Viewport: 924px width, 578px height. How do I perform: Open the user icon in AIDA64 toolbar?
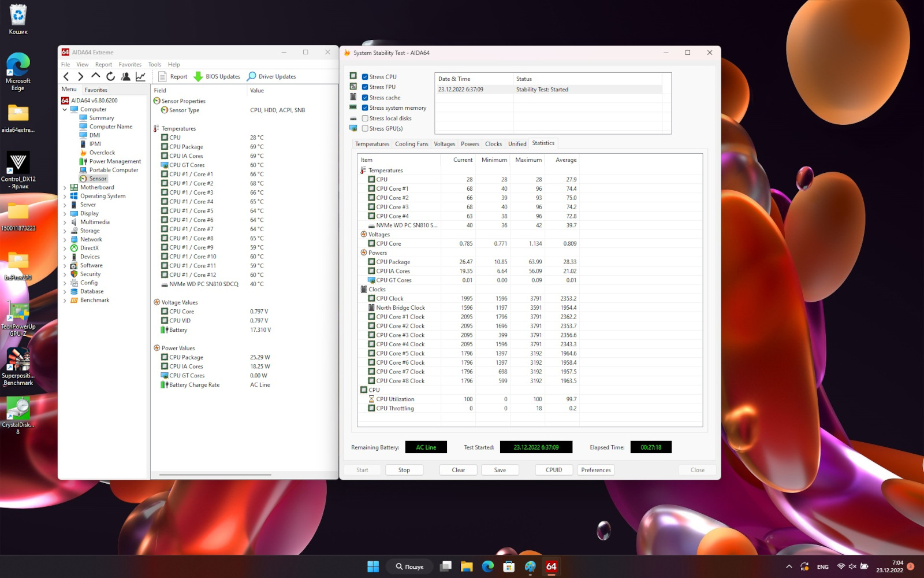[x=125, y=76]
